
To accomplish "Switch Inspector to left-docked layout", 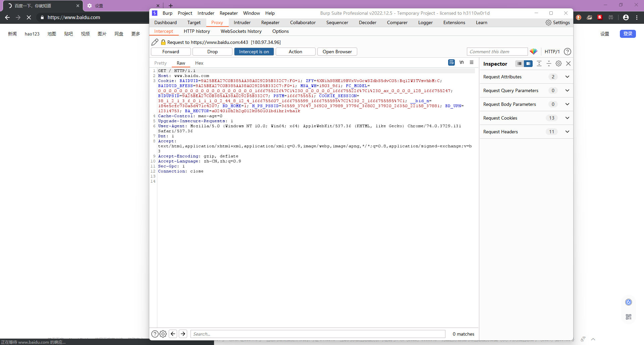I will (520, 64).
